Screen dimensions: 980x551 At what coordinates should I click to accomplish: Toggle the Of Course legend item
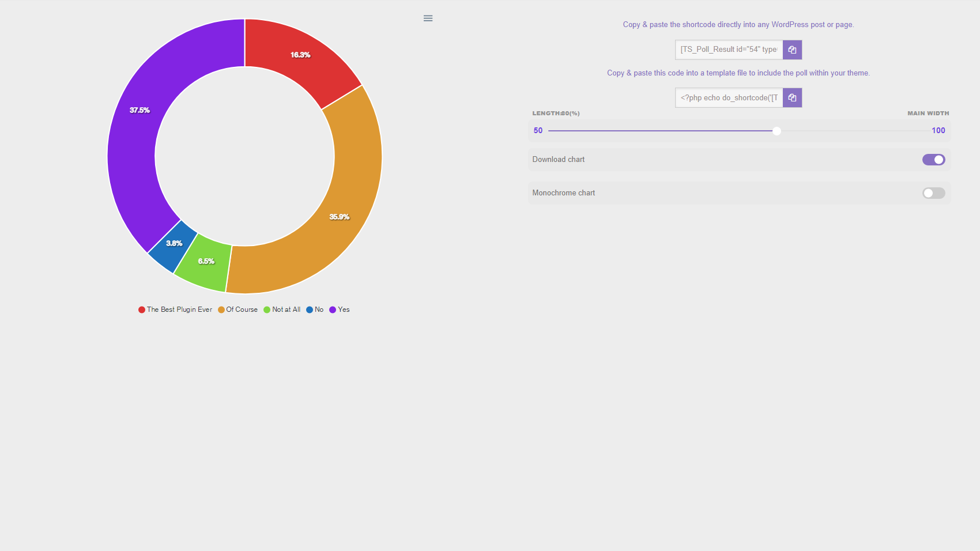point(238,310)
